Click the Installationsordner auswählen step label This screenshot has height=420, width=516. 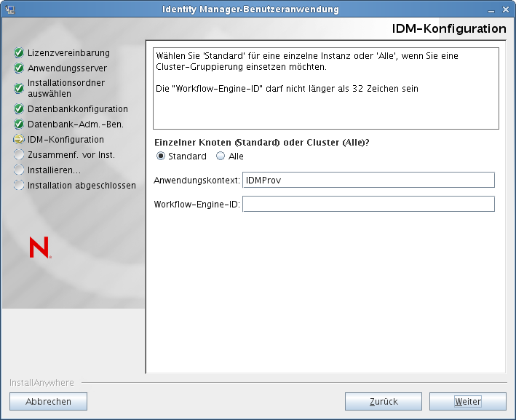pyautogui.click(x=66, y=88)
